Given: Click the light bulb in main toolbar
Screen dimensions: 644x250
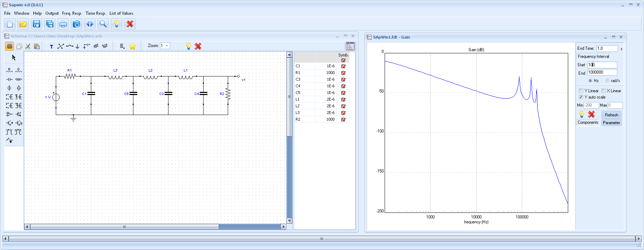Looking at the screenshot, I should point(117,24).
